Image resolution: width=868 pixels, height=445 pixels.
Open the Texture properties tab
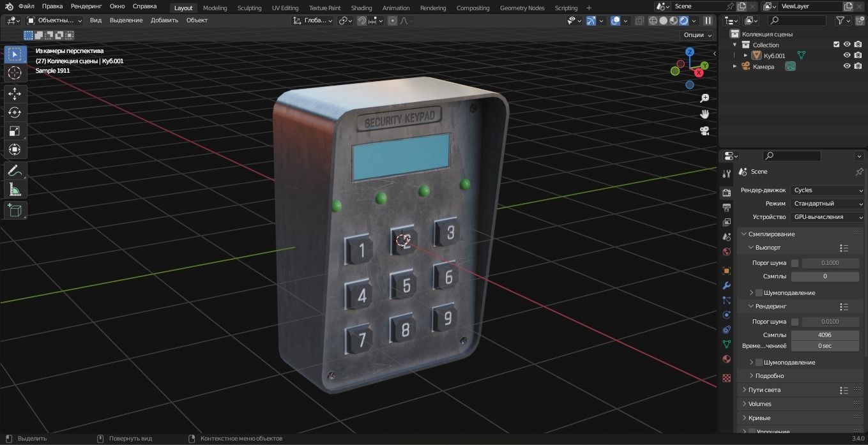tap(726, 378)
